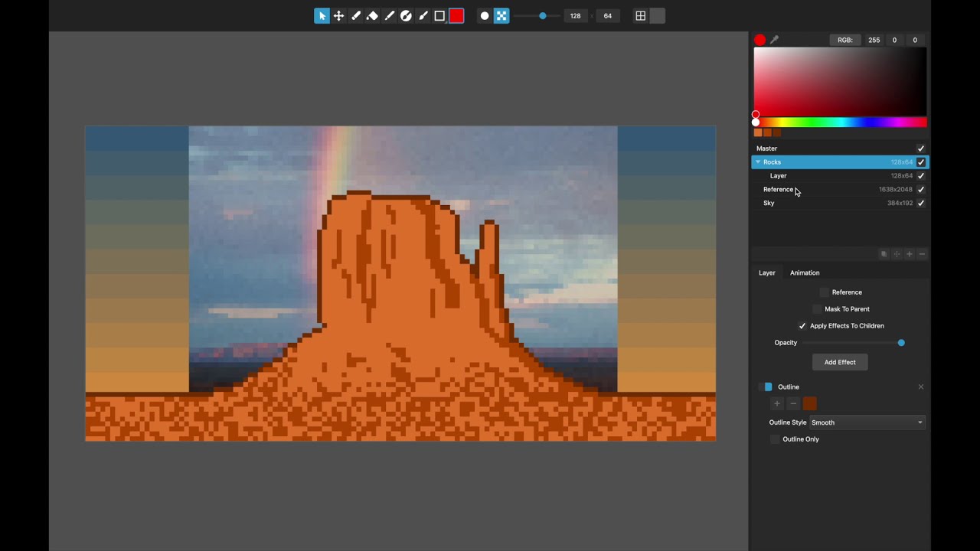Pick the light orange palette swatch
The image size is (980, 551).
(x=758, y=132)
